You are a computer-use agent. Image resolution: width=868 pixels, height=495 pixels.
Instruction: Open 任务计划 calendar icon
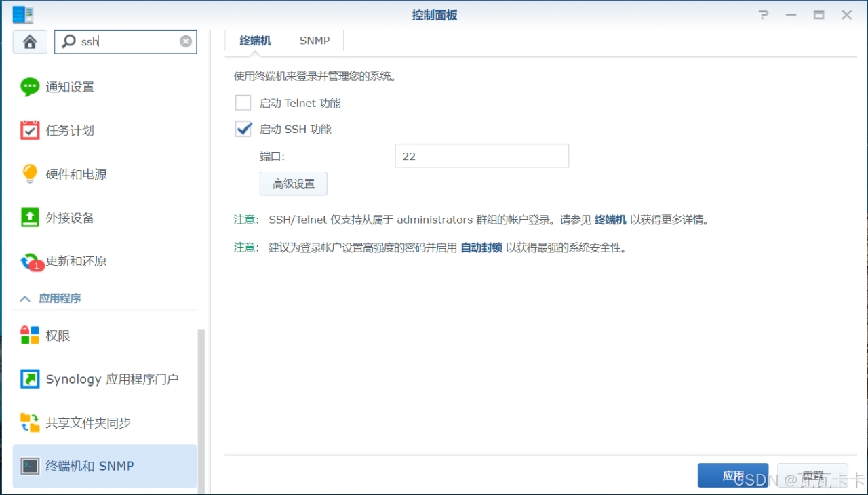click(30, 130)
